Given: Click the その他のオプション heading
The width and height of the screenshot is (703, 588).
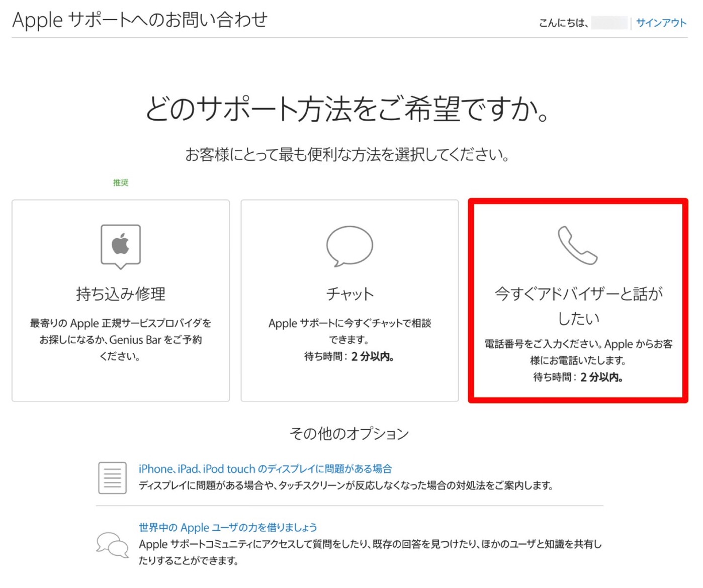Looking at the screenshot, I should [349, 433].
